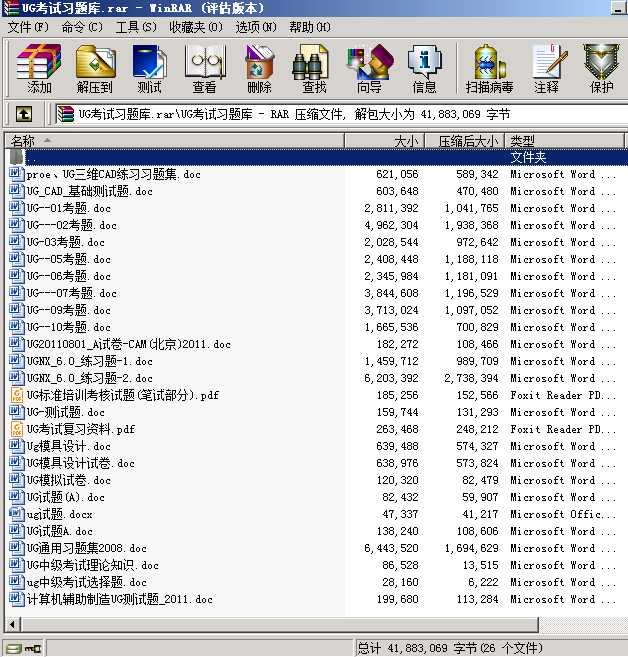Open the 选项(N) menu

pyautogui.click(x=256, y=27)
